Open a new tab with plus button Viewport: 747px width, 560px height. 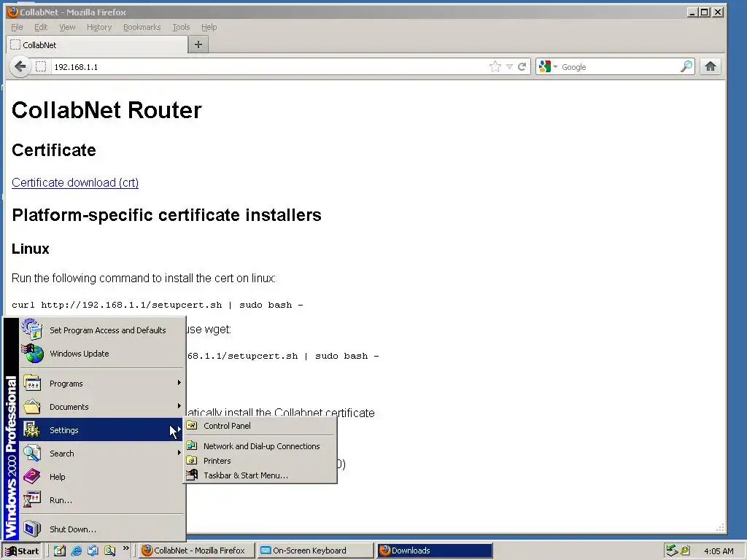[x=198, y=44]
